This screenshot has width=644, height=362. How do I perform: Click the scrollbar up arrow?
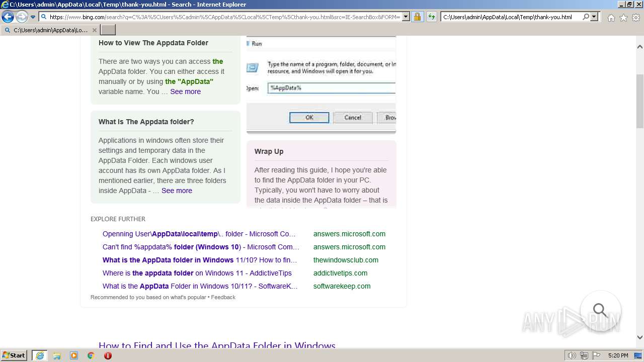click(640, 47)
